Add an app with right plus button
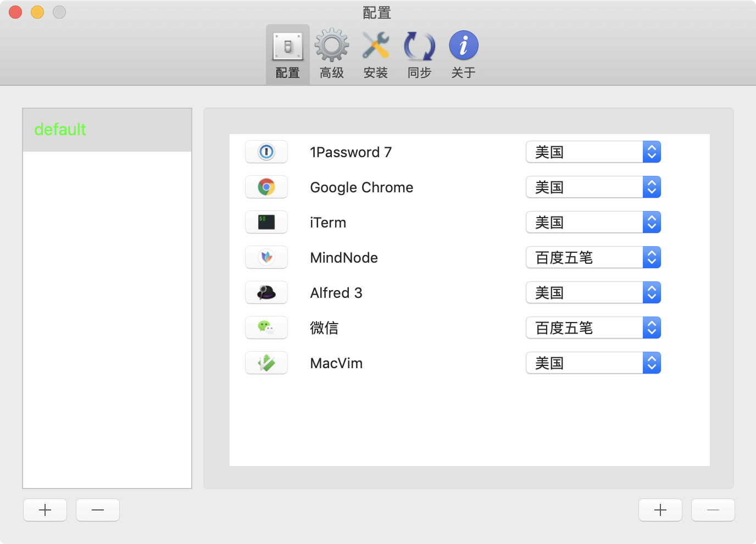Image resolution: width=756 pixels, height=544 pixels. (x=660, y=510)
